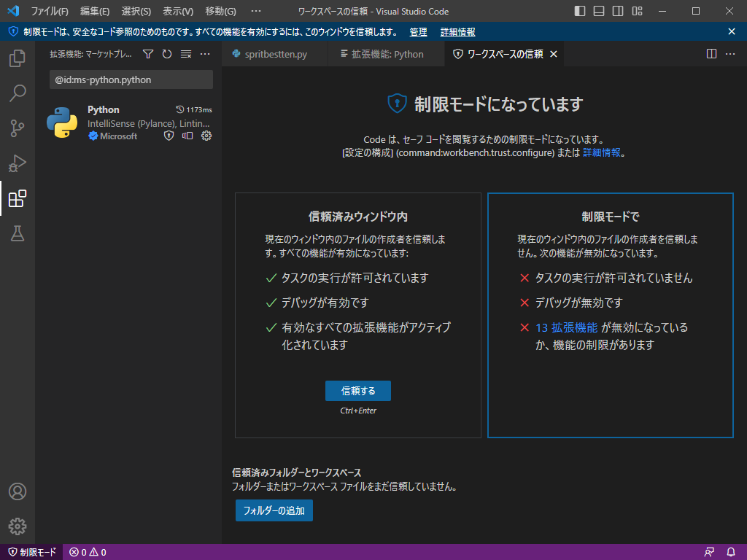Click 管理 link in restricted mode banner

click(x=418, y=32)
